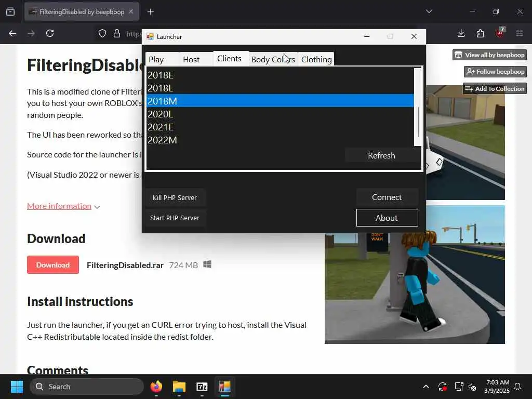This screenshot has height=399, width=532.
Task: Refresh the clients list
Action: coord(381,155)
